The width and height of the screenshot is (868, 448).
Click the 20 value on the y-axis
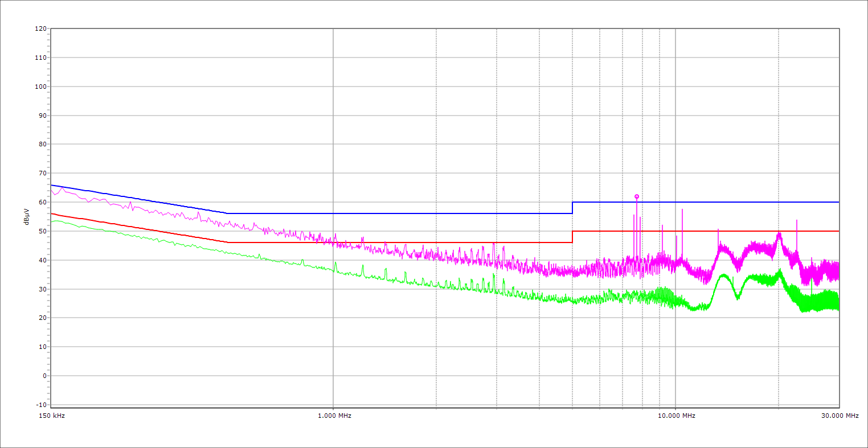[42, 318]
